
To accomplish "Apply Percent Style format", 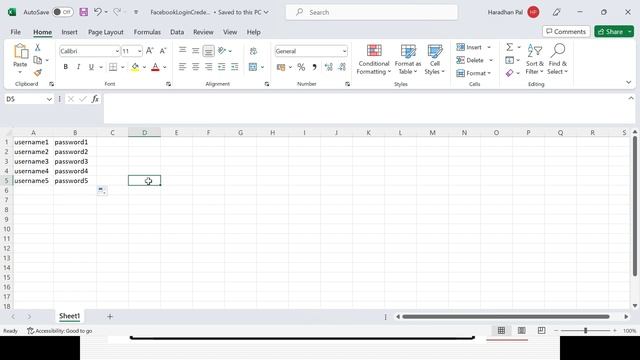I will pyautogui.click(x=301, y=67).
